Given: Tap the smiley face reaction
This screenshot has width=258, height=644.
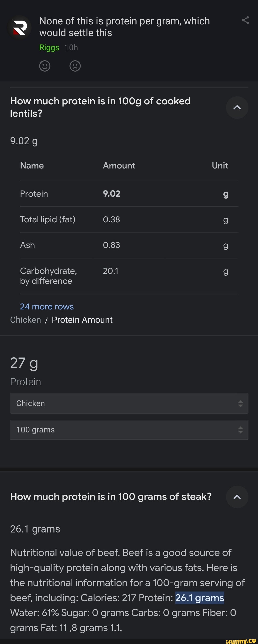Looking at the screenshot, I should tap(45, 66).
